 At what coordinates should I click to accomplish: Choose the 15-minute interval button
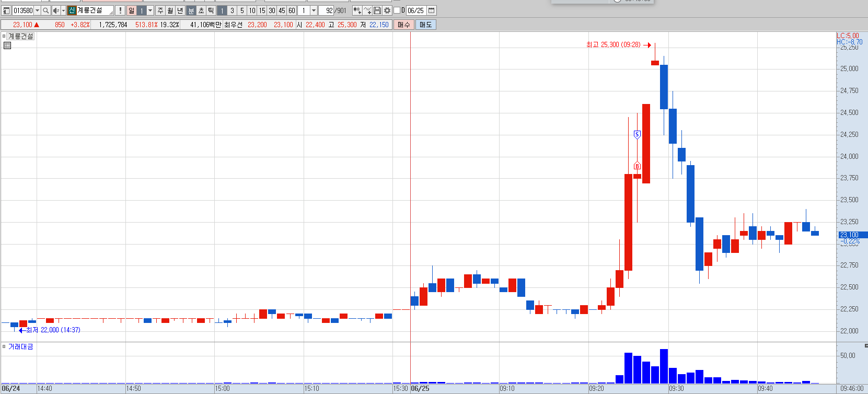(262, 10)
